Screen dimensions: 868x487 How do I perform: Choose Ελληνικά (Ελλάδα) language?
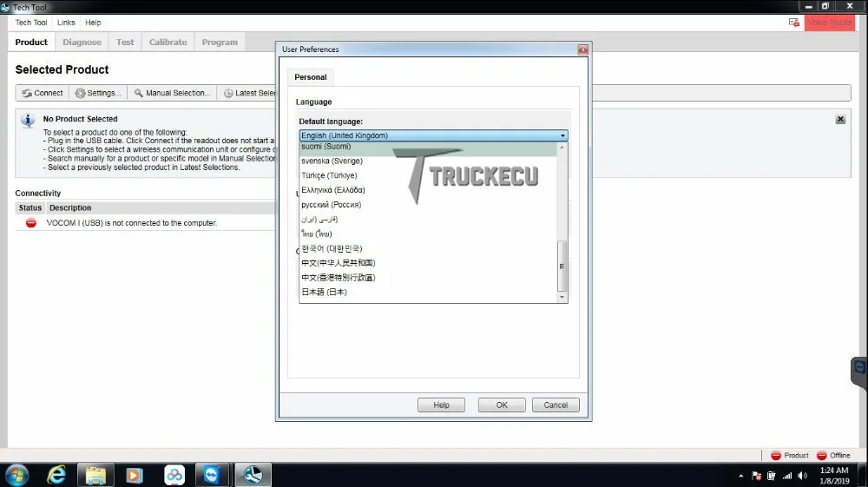[428, 190]
